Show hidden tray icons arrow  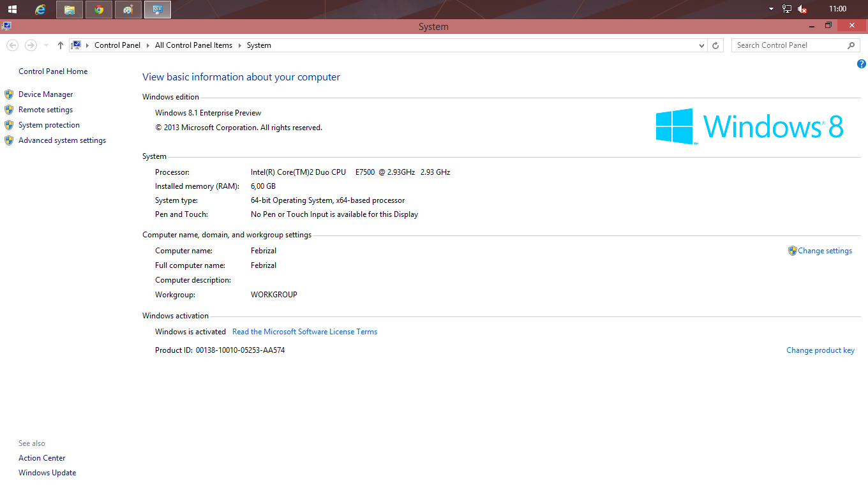[x=771, y=9]
